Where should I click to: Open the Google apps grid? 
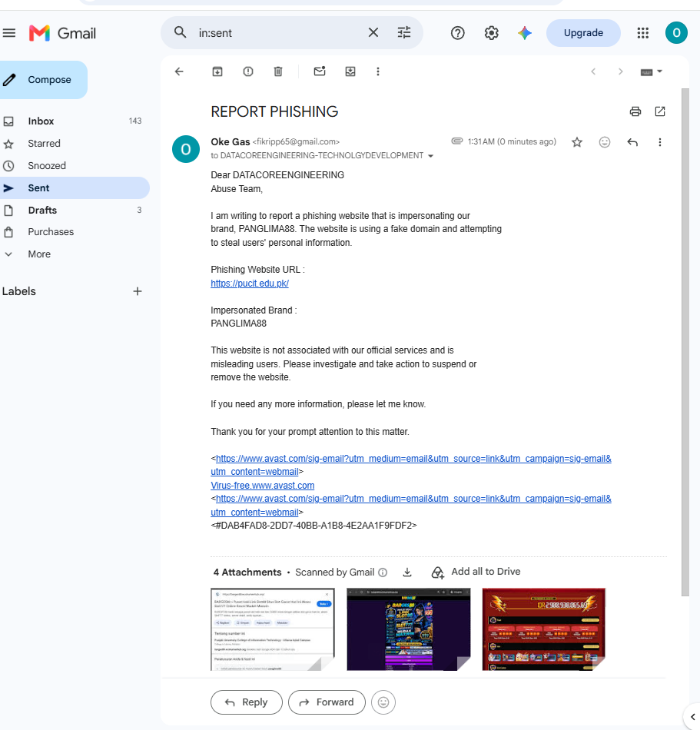click(642, 33)
